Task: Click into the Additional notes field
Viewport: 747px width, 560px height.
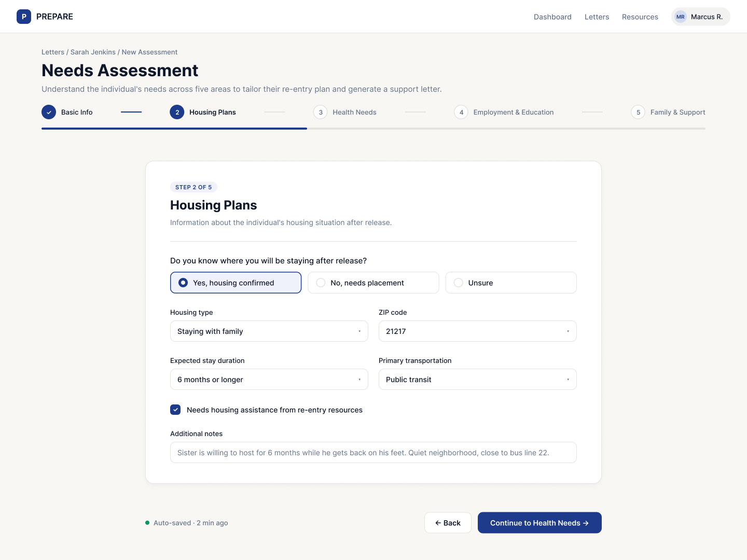Action: (x=374, y=453)
